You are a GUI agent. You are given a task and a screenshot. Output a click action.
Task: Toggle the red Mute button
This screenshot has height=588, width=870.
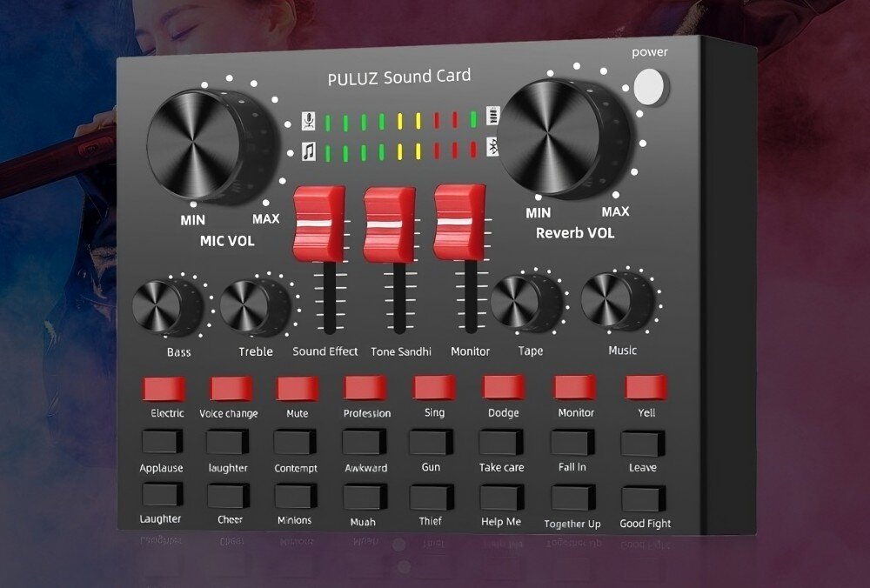[x=298, y=388]
